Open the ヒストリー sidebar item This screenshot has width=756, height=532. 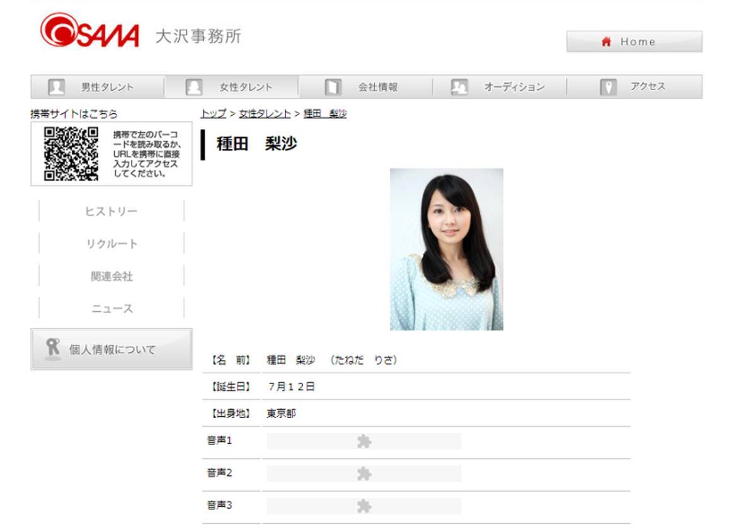[x=112, y=211]
